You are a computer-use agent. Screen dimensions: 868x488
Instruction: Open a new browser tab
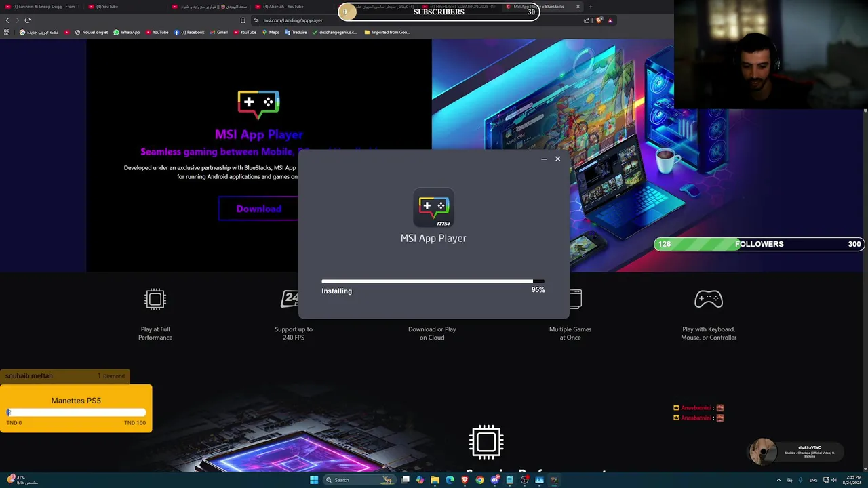pyautogui.click(x=590, y=7)
